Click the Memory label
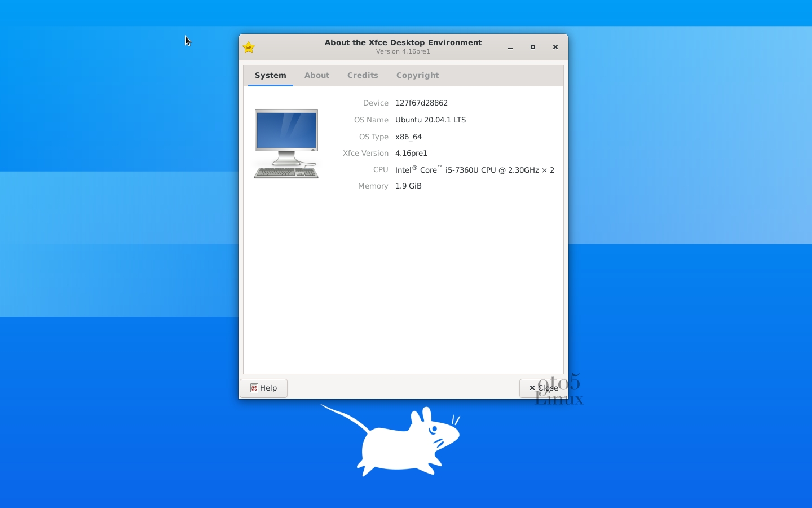The width and height of the screenshot is (812, 508). pyautogui.click(x=373, y=186)
